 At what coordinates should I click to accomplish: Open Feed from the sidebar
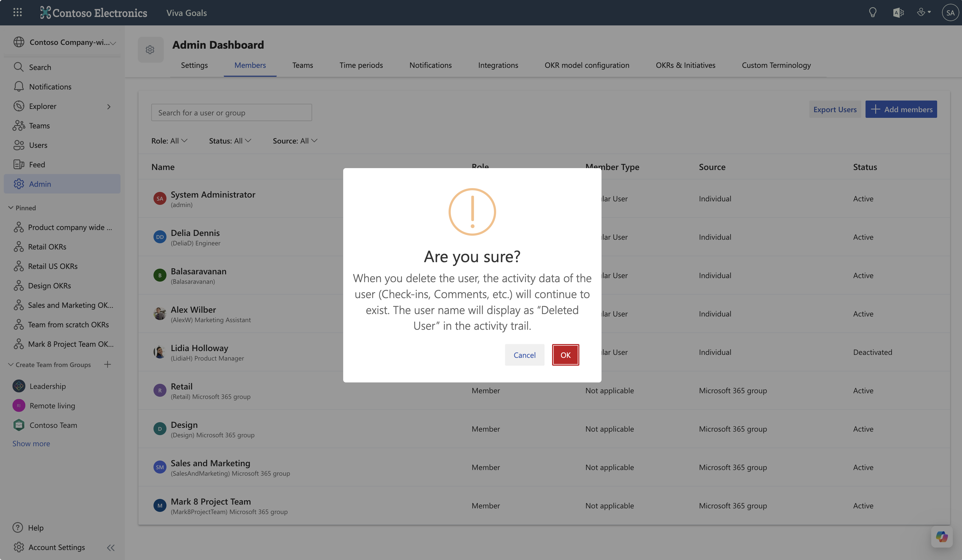tap(37, 165)
